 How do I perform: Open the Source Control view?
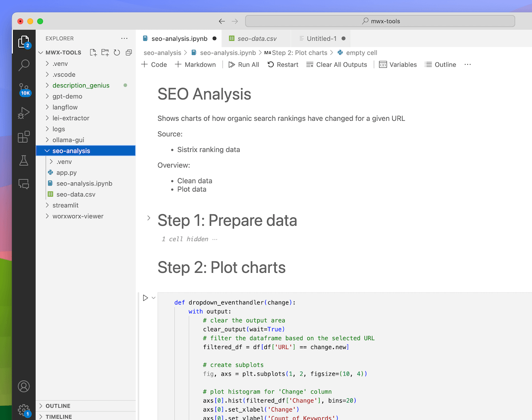tap(24, 89)
